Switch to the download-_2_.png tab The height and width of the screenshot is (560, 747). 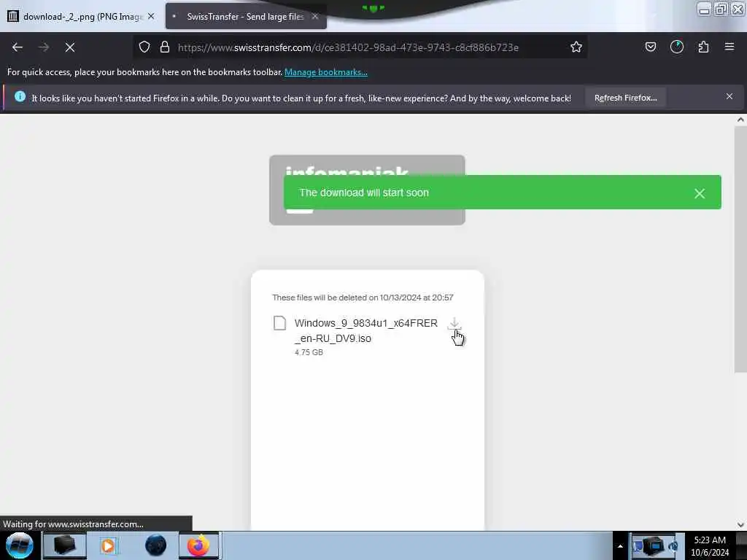coord(81,16)
